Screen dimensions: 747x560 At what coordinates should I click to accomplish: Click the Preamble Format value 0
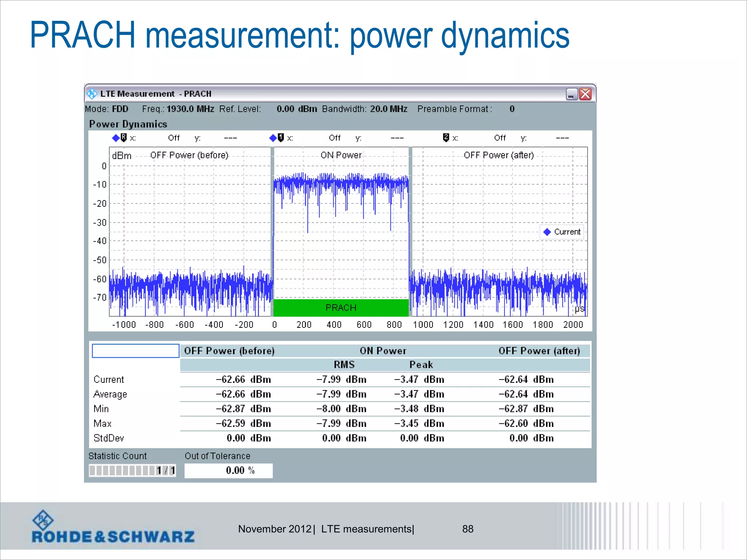(x=512, y=109)
